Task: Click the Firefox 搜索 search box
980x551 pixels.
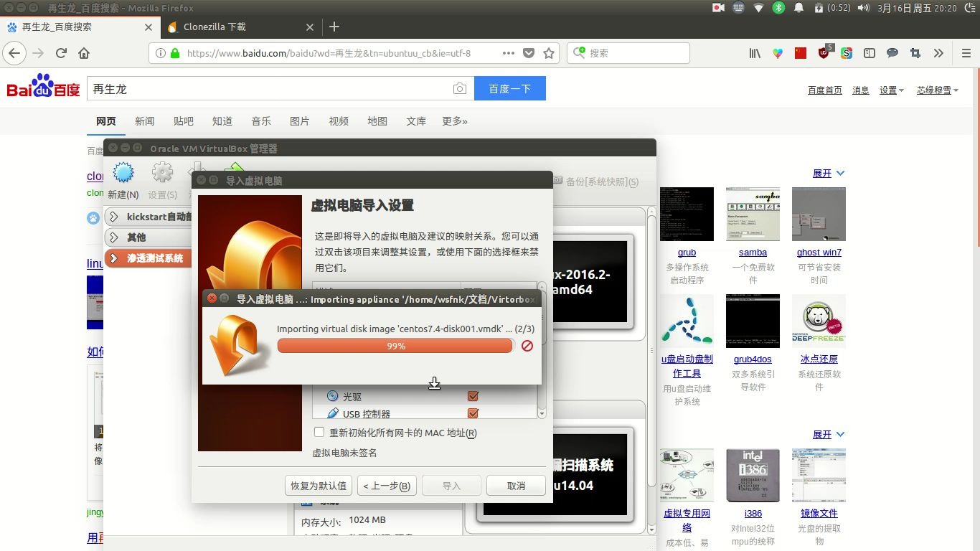Action: coord(628,53)
